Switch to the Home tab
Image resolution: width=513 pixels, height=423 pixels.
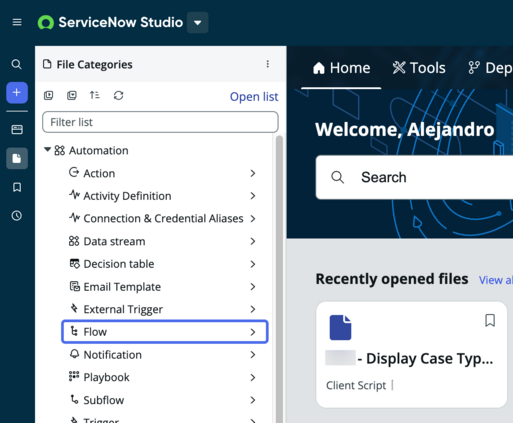[x=341, y=68]
